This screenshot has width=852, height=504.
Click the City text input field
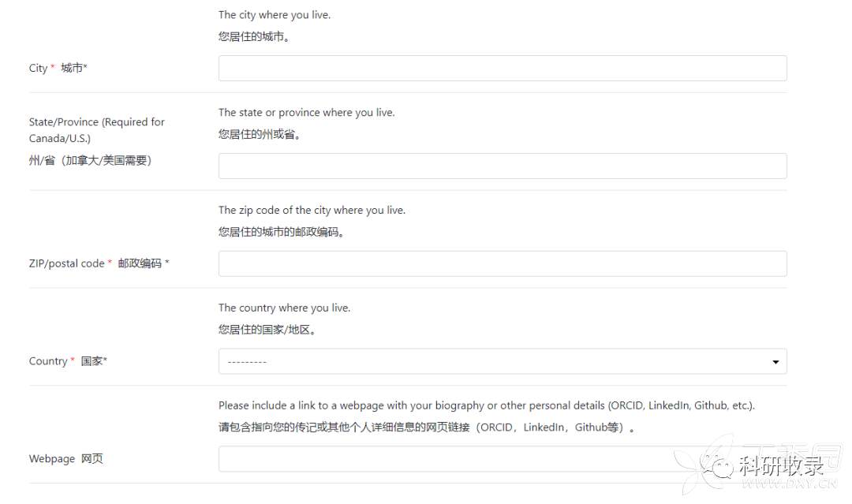click(503, 68)
